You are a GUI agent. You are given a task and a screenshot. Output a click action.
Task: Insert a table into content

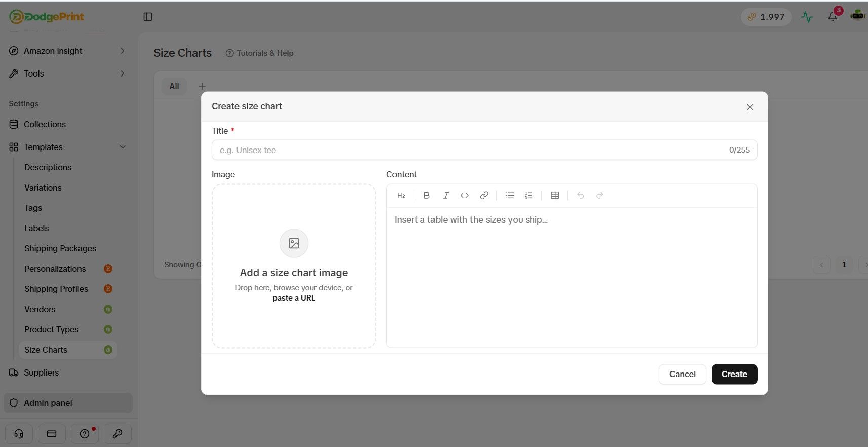tap(555, 196)
